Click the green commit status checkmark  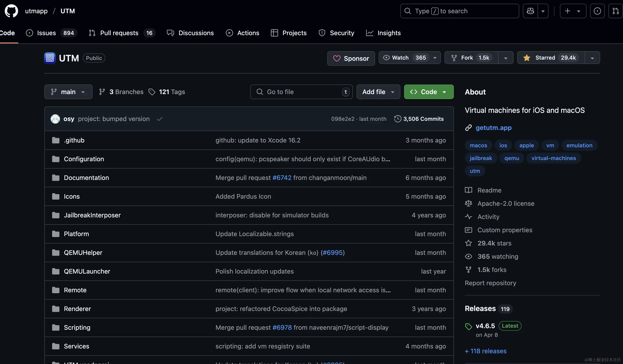[x=160, y=119]
